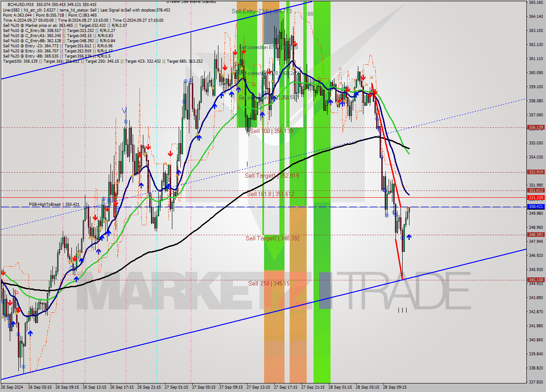Click the 'Sell 100 | 356.139' level label
The image size is (546, 392).
pos(271,131)
